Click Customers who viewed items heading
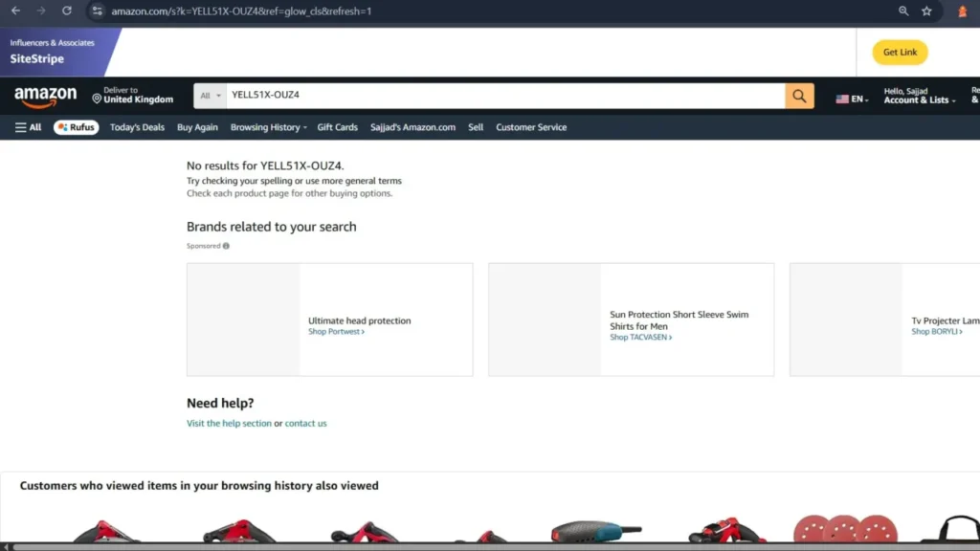 coord(199,486)
